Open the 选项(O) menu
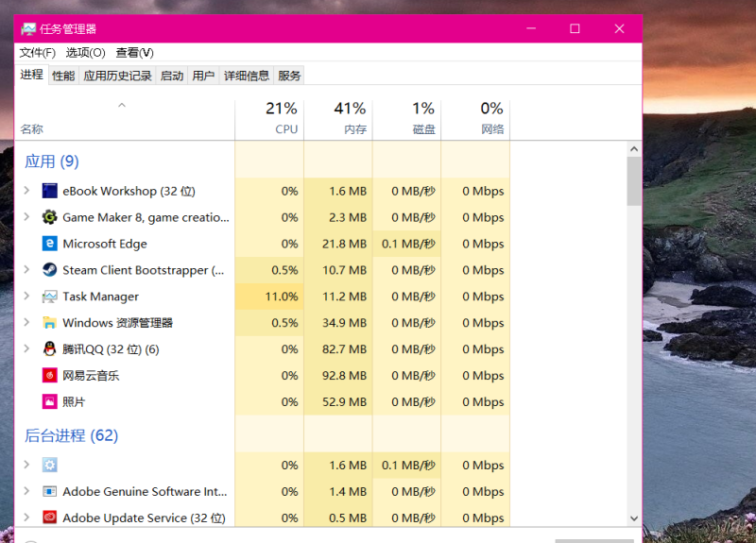Image resolution: width=756 pixels, height=543 pixels. click(x=85, y=53)
